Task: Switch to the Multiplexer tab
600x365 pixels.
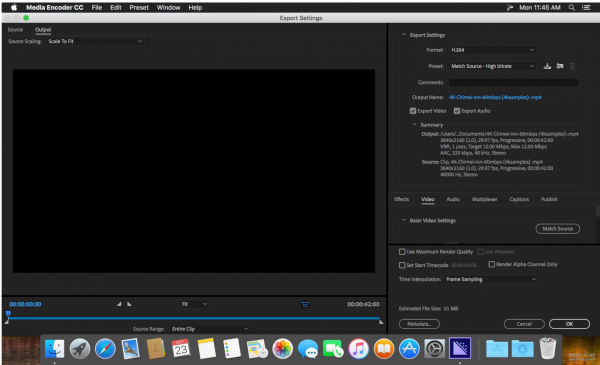Action: (484, 199)
